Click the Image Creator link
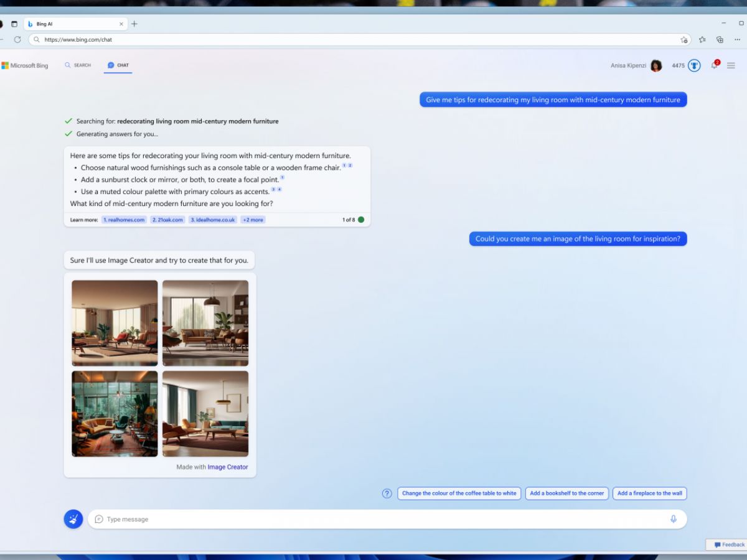Image resolution: width=747 pixels, height=560 pixels. point(228,467)
